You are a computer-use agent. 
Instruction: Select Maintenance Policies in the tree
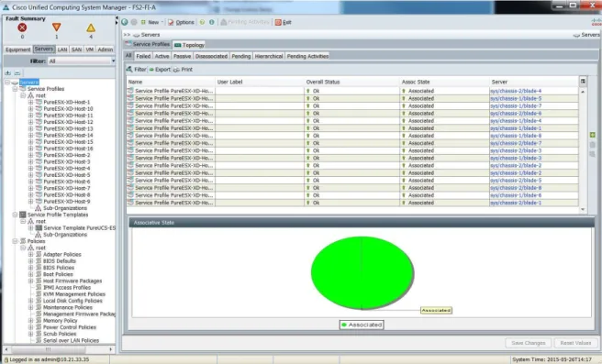click(68, 307)
